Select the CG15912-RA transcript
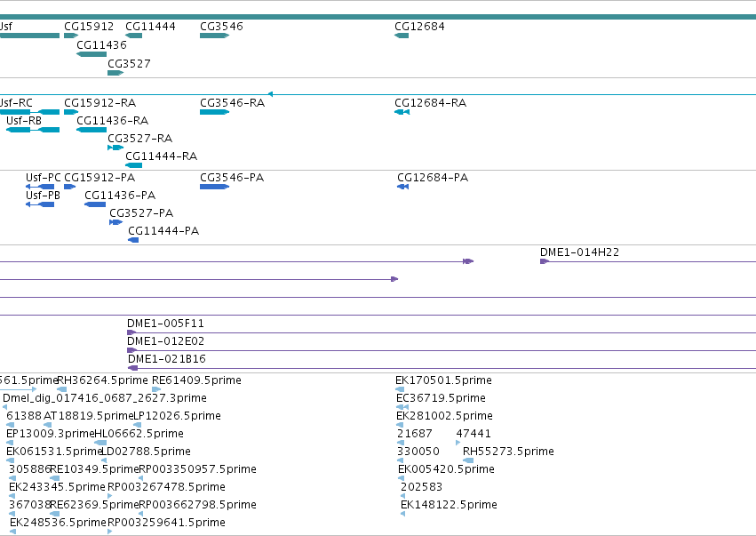Viewport: 756px width, 536px height. [71, 112]
